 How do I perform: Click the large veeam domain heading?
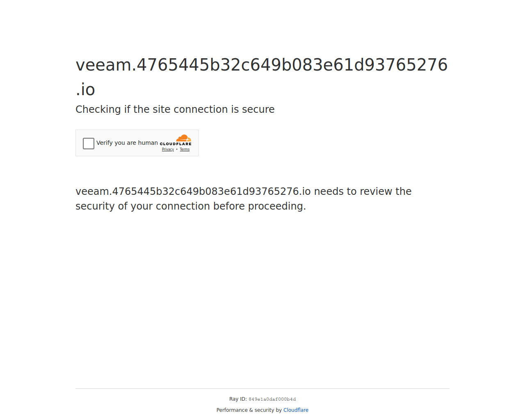point(262,77)
